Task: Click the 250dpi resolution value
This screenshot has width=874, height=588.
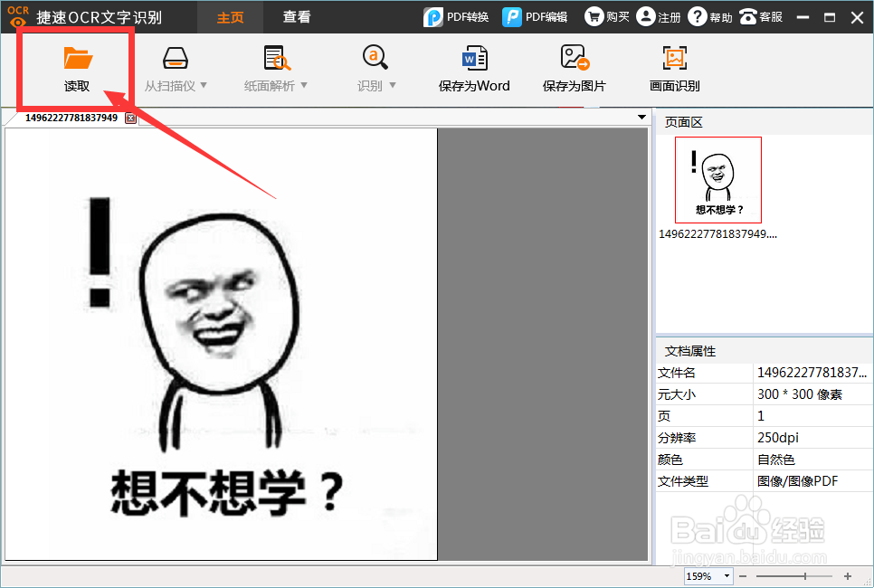Action: [777, 438]
